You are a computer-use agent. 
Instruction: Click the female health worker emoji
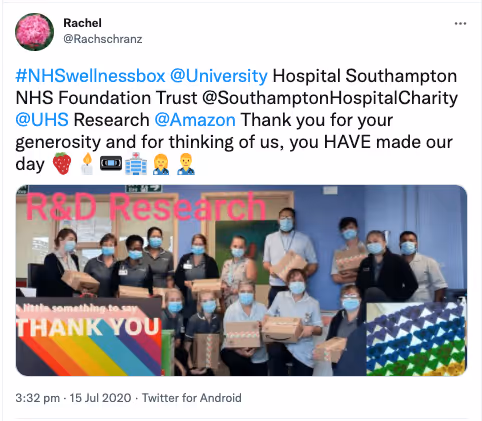pos(161,164)
